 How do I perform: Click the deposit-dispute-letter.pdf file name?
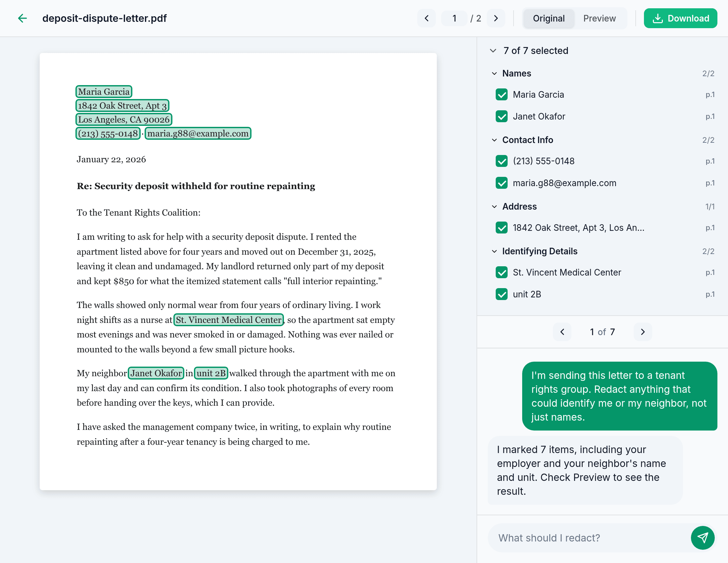pyautogui.click(x=104, y=18)
